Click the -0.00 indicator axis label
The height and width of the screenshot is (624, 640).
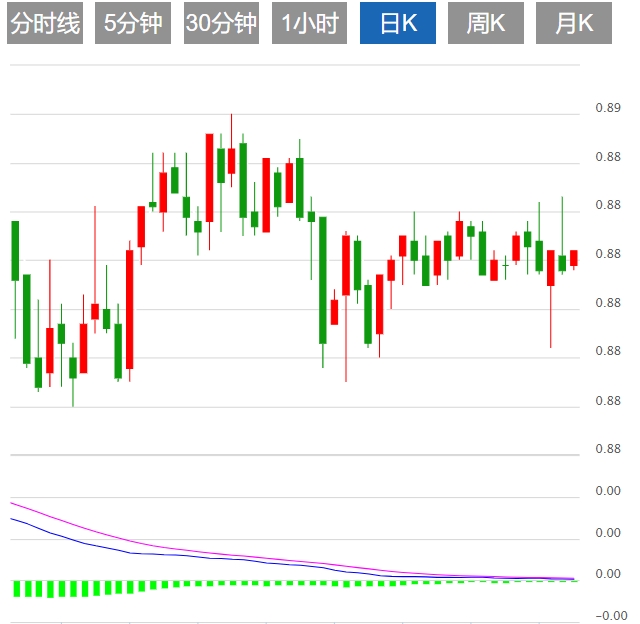tap(611, 615)
